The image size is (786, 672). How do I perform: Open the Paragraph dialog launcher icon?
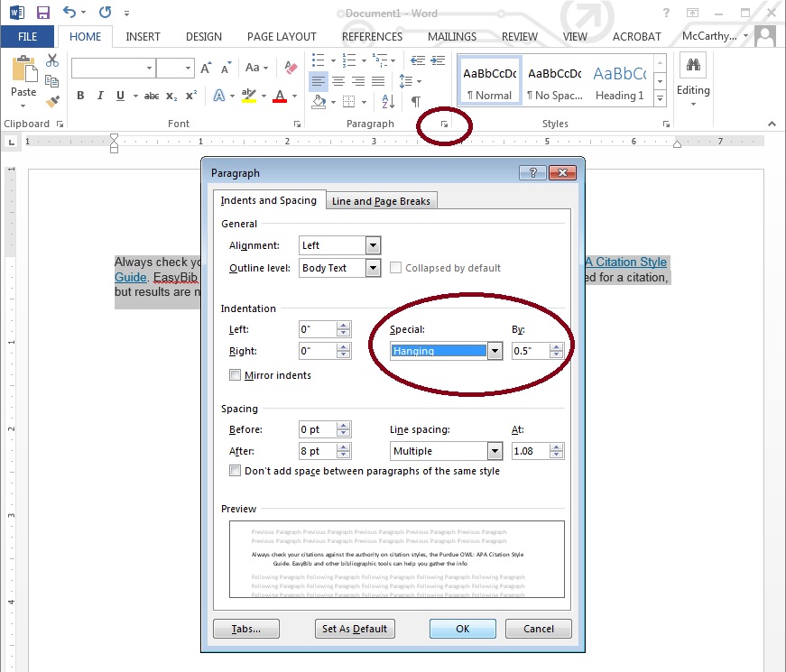[x=444, y=124]
